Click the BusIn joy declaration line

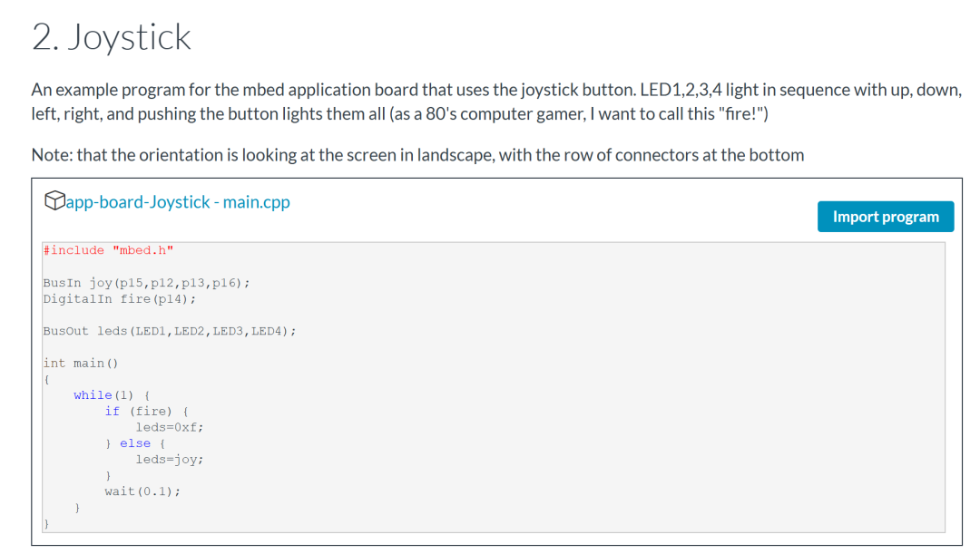pyautogui.click(x=145, y=282)
